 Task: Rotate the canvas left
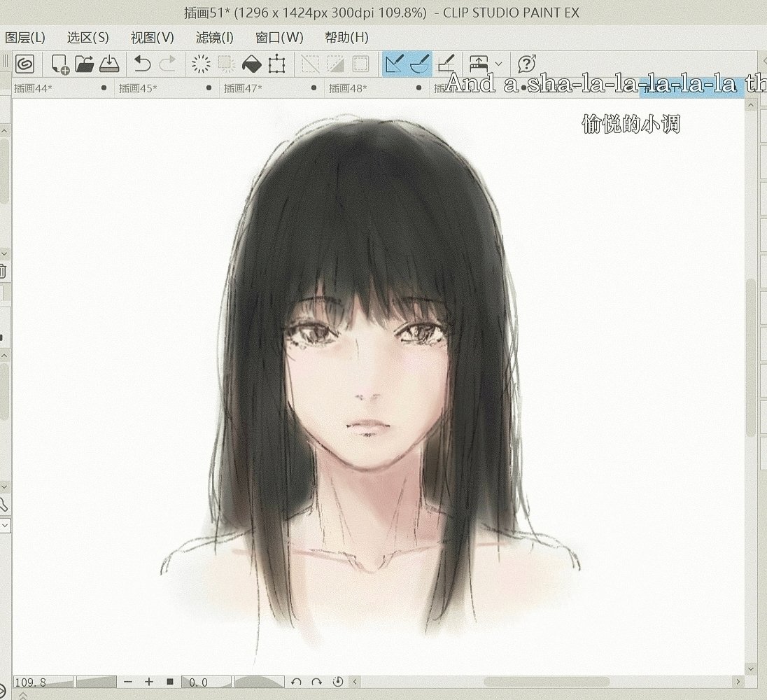[x=296, y=681]
